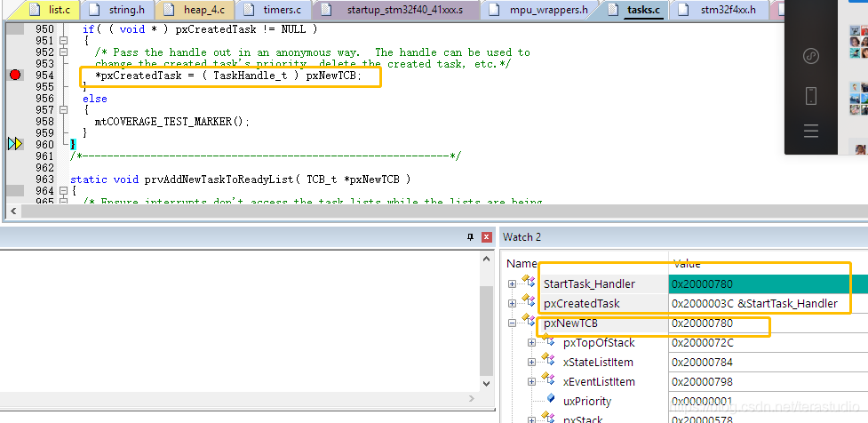Viewport: 868px width, 423px height.
Task: Select the tasks.c tab
Action: [633, 10]
